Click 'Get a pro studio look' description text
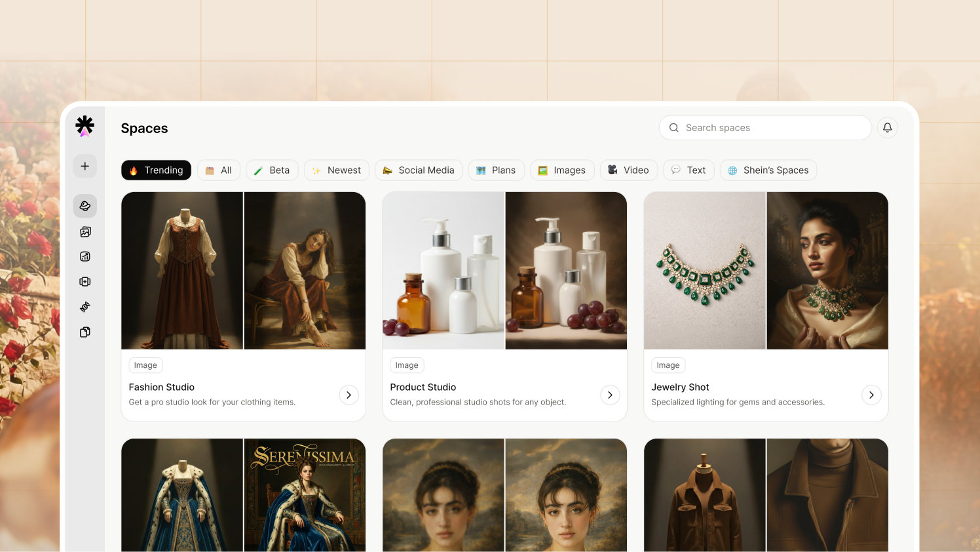Viewport: 980px width, 552px height. click(x=212, y=403)
